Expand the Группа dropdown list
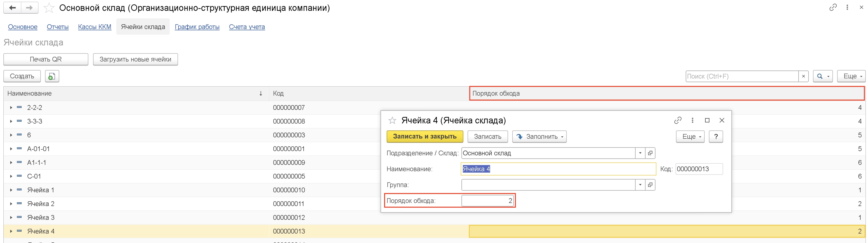Screen dimensions: 868x243 640,185
